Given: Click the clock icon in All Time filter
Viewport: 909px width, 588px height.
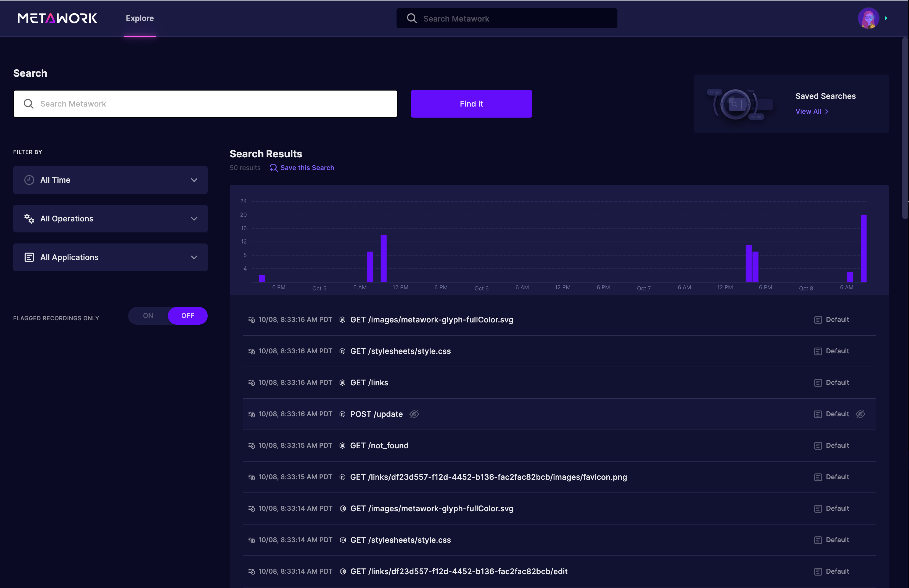Looking at the screenshot, I should click(29, 180).
